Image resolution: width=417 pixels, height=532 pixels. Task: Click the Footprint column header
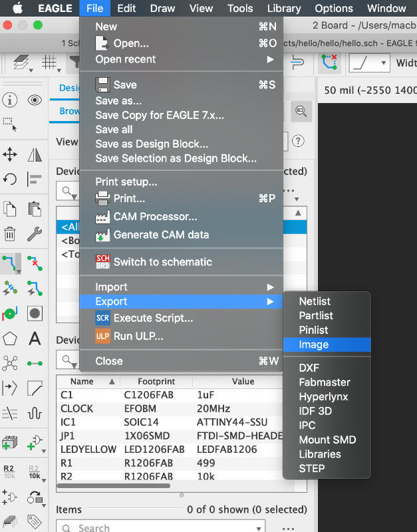(x=156, y=381)
